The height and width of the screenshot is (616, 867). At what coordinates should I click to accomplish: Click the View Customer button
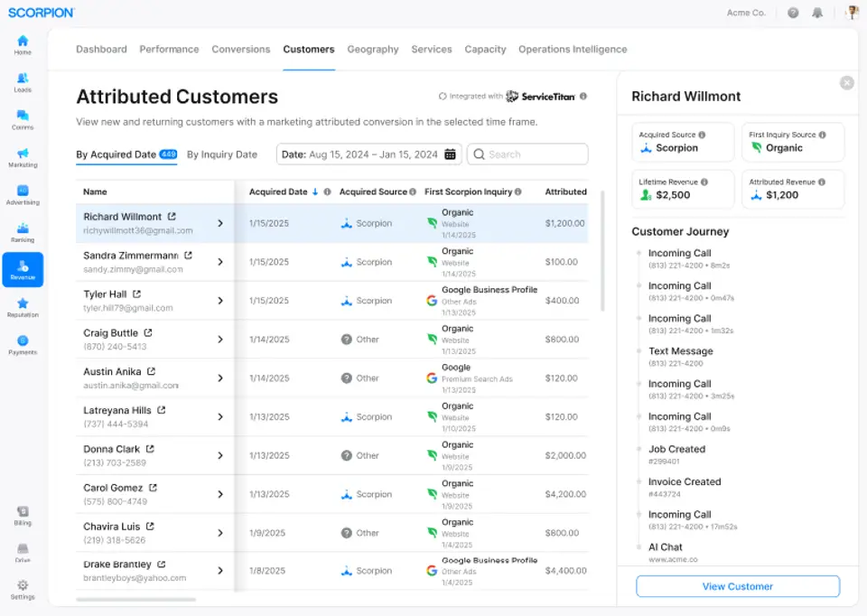pos(737,586)
